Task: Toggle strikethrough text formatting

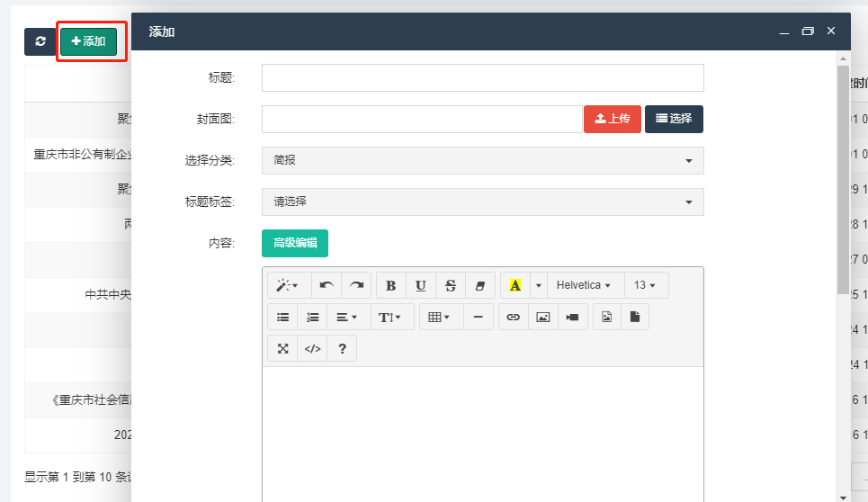Action: [451, 285]
